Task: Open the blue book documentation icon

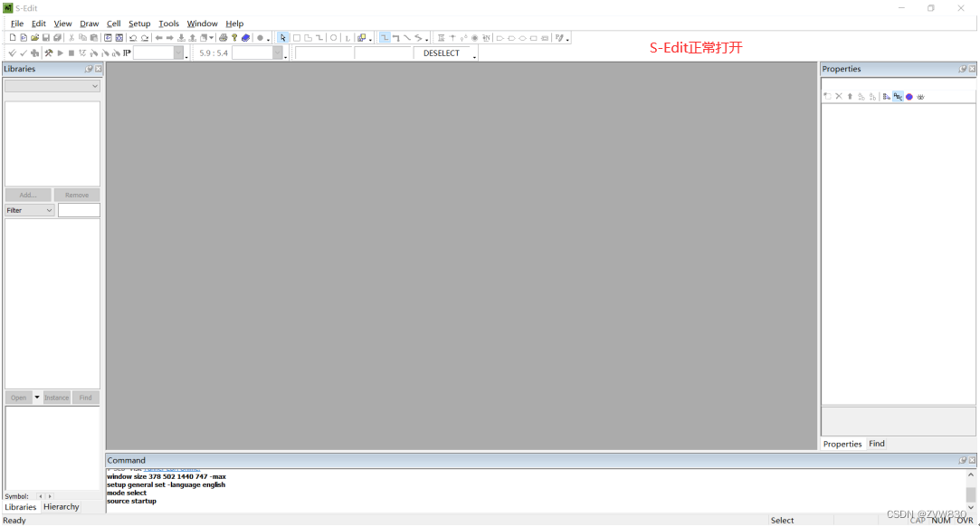Action: click(245, 38)
